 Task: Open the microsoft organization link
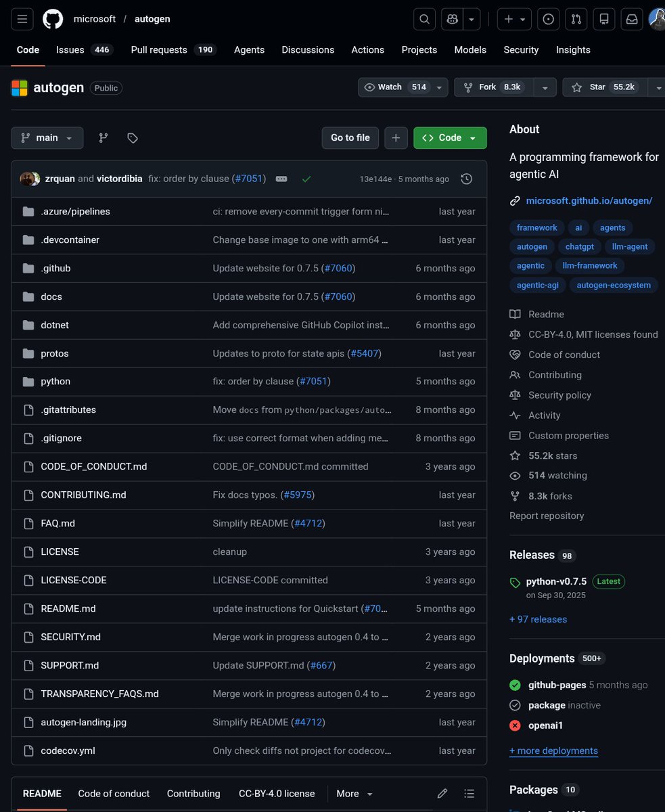pos(95,19)
